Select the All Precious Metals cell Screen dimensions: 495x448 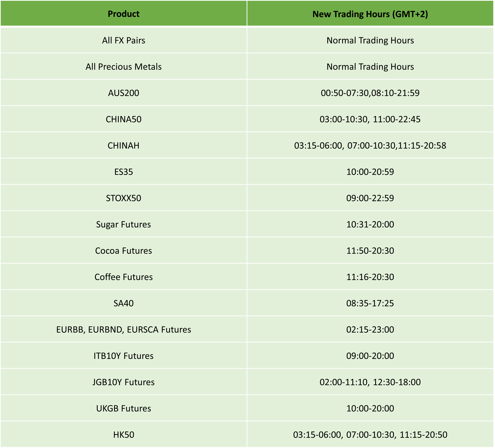click(x=124, y=67)
